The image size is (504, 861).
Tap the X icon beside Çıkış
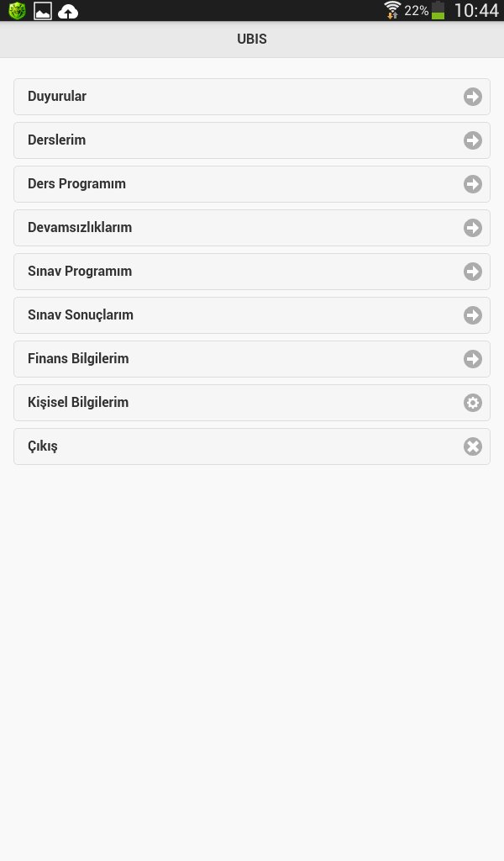pos(473,446)
